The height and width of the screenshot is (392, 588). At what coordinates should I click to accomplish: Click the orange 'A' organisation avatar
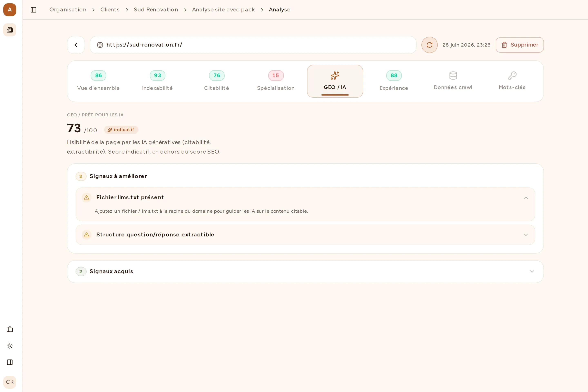click(10, 10)
